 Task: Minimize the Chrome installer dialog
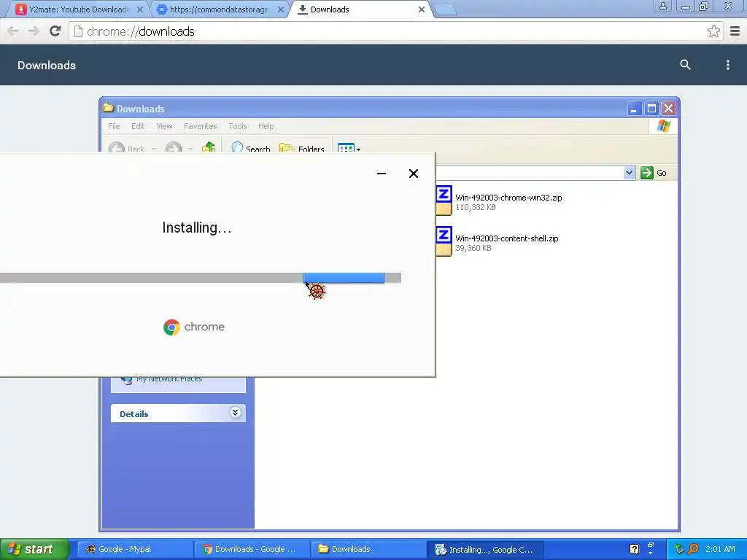[x=381, y=174]
